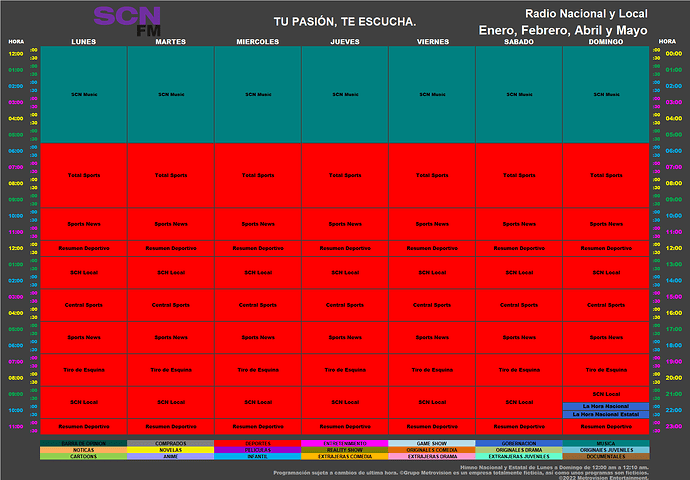Select the 9 PM SCN Local on Sabado
This screenshot has height=480, width=690.
pyautogui.click(x=519, y=402)
